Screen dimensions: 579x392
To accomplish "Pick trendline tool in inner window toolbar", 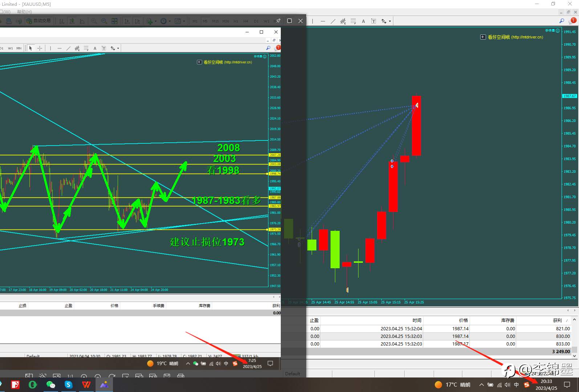I will [68, 48].
